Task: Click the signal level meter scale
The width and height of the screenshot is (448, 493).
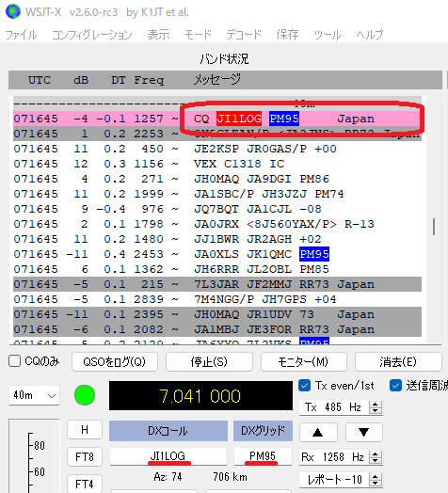Action: point(34,456)
